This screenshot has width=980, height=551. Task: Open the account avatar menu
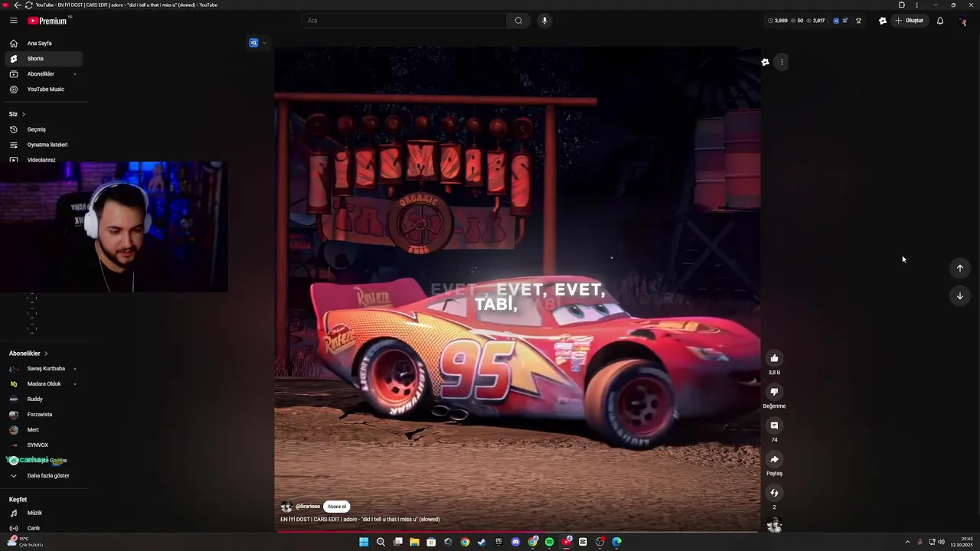pos(963,21)
